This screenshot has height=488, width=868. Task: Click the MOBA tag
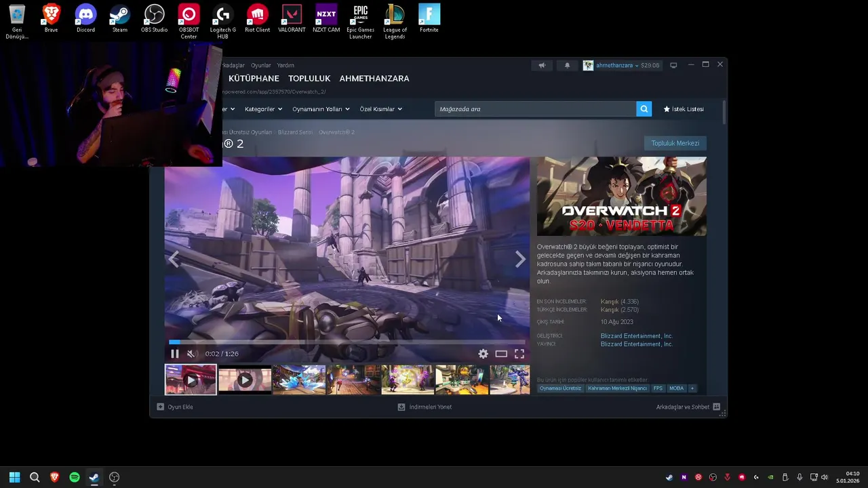coord(677,388)
